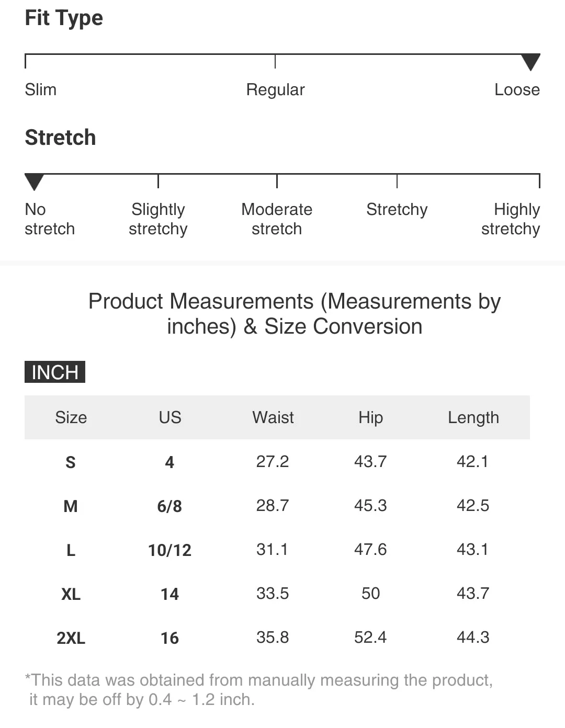The width and height of the screenshot is (565, 728).
Task: Select the size M row label
Action: point(71,506)
